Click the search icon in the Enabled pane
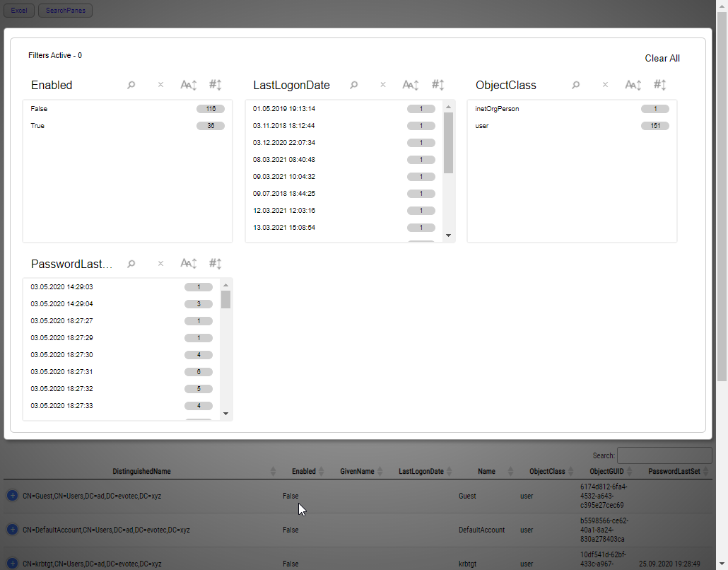 pyautogui.click(x=131, y=84)
